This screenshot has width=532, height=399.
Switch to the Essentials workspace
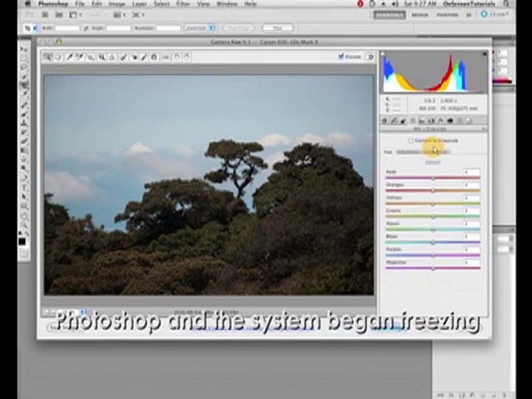coord(389,15)
